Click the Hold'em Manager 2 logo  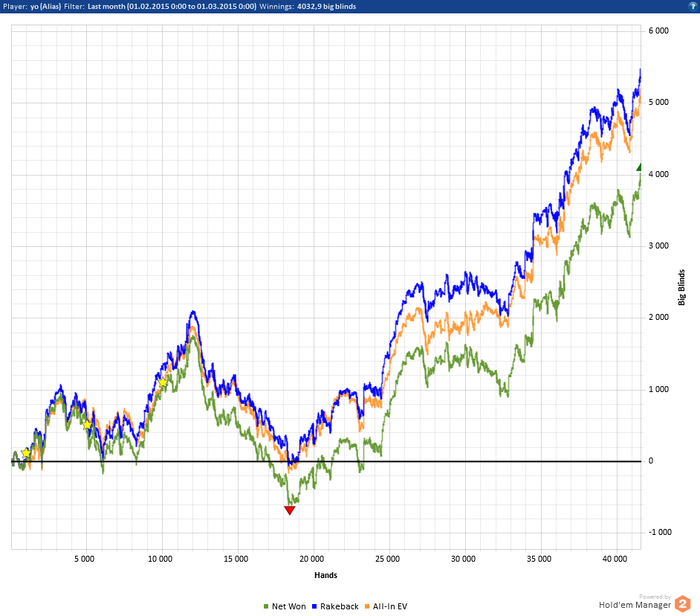[682, 604]
